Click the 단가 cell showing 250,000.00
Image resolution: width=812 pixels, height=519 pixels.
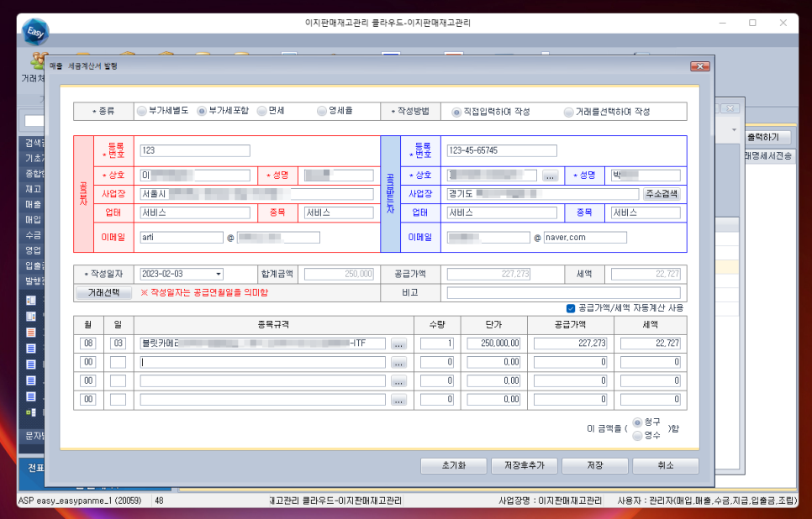click(493, 343)
